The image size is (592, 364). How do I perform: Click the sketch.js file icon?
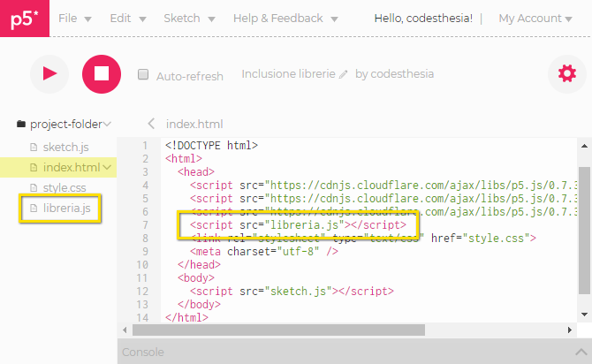[34, 147]
